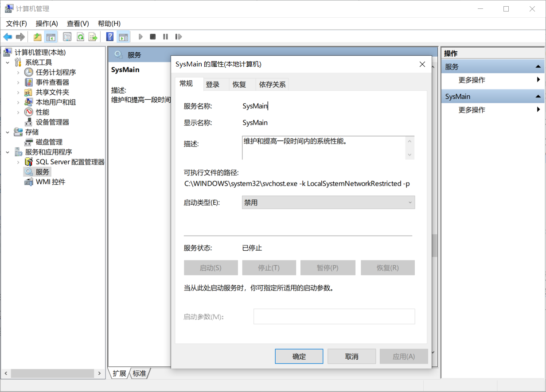Image resolution: width=546 pixels, height=392 pixels.
Task: Collapse the SysMain section in actions pane
Action: 538,97
